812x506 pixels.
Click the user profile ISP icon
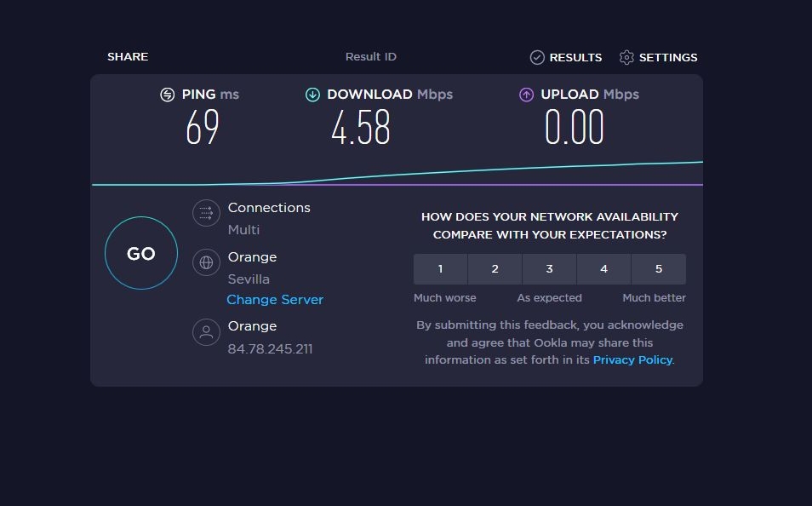point(206,332)
